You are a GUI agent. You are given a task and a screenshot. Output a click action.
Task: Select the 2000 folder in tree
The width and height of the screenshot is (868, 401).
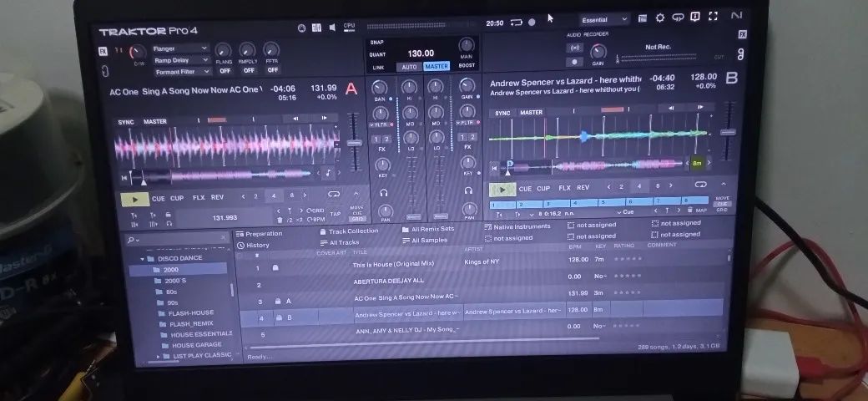[x=178, y=270]
